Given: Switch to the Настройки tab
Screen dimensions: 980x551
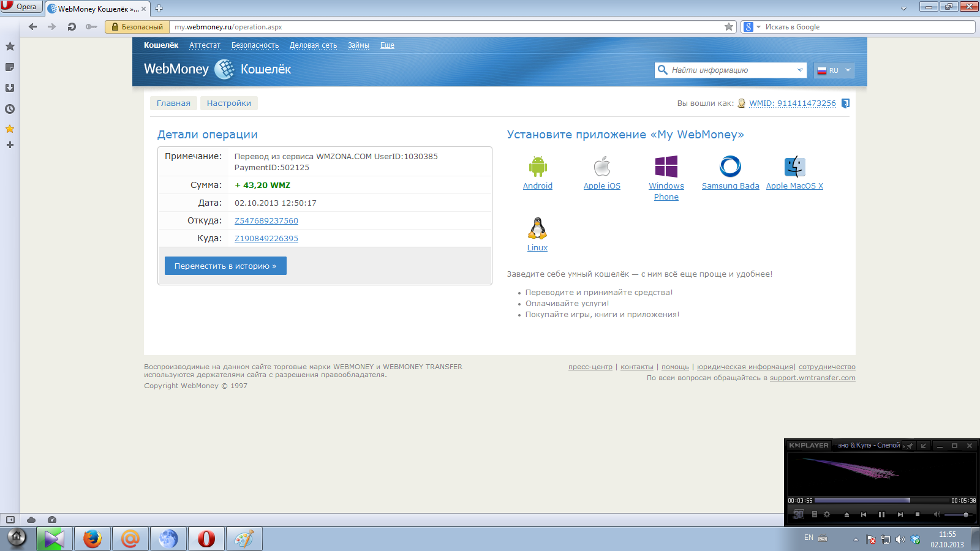Looking at the screenshot, I should pyautogui.click(x=229, y=103).
